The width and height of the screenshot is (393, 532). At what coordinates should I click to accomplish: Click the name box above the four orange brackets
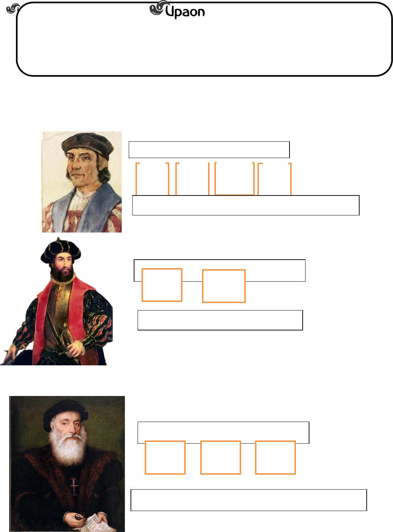pos(209,150)
